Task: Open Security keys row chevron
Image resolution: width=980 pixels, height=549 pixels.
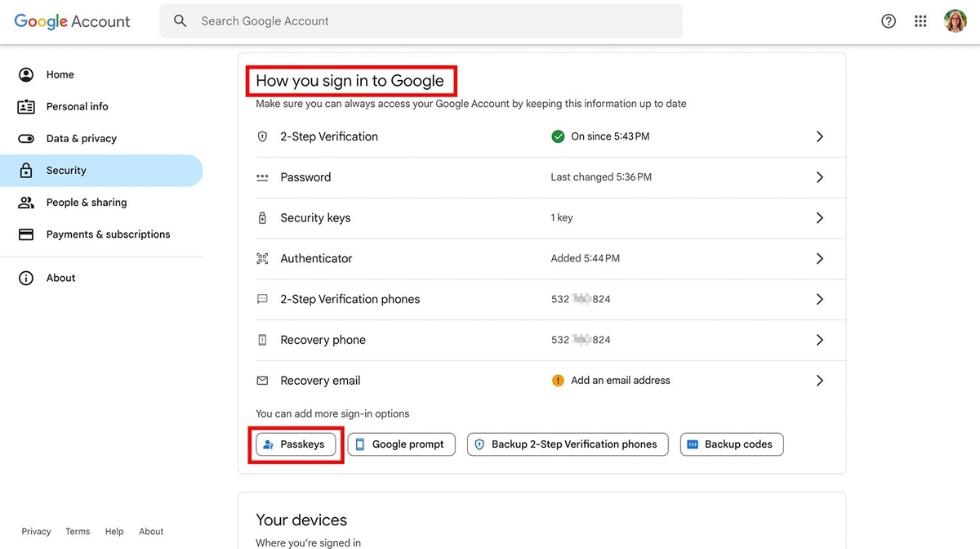Action: coord(820,218)
